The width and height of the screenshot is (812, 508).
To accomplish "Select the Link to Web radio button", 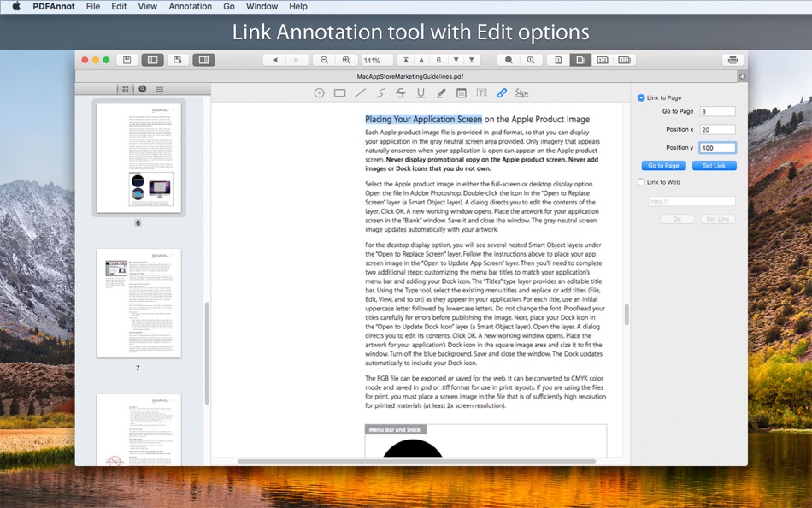I will (x=641, y=182).
